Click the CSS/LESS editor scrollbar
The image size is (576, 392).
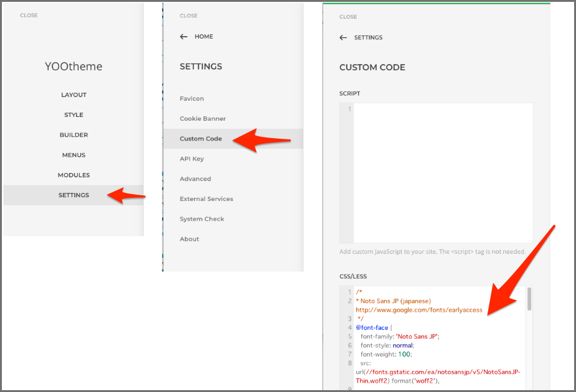coord(530,299)
